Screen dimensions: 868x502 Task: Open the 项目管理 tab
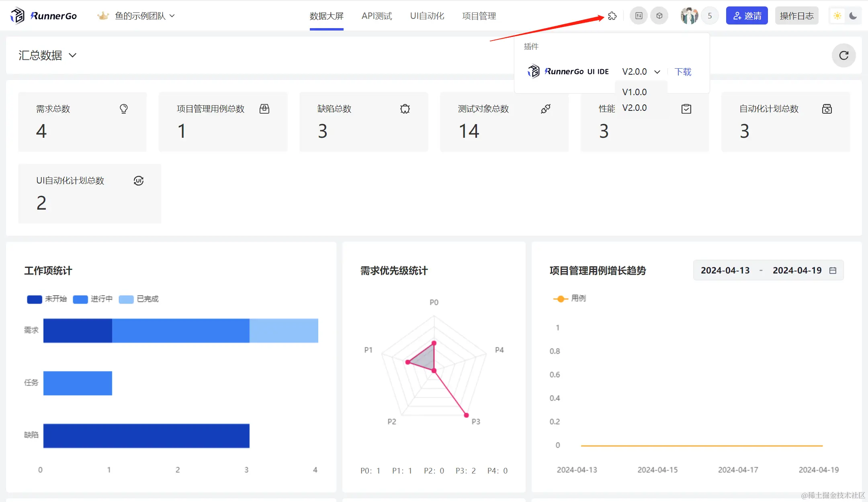coord(479,16)
